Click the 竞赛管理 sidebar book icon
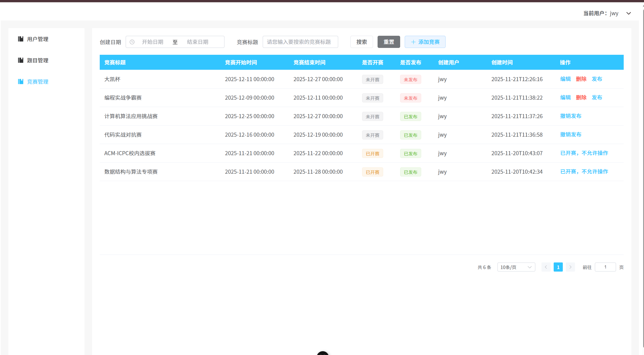This screenshot has height=355, width=644. coord(21,81)
